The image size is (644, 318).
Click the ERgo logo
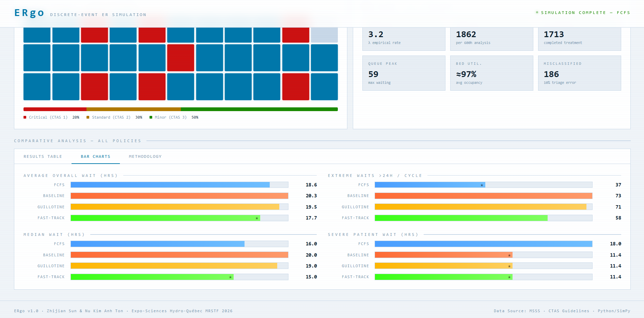pos(29,13)
